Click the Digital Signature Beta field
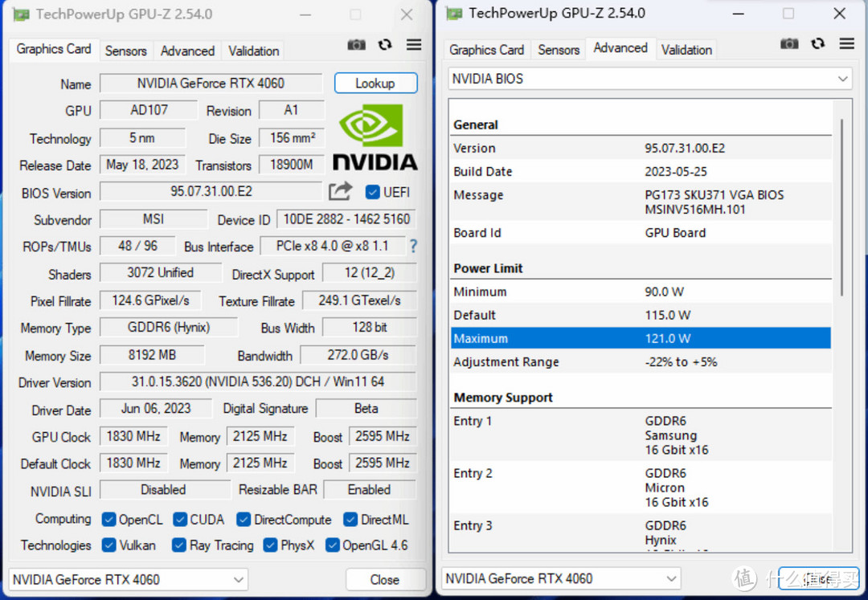The image size is (868, 600). tap(366, 409)
